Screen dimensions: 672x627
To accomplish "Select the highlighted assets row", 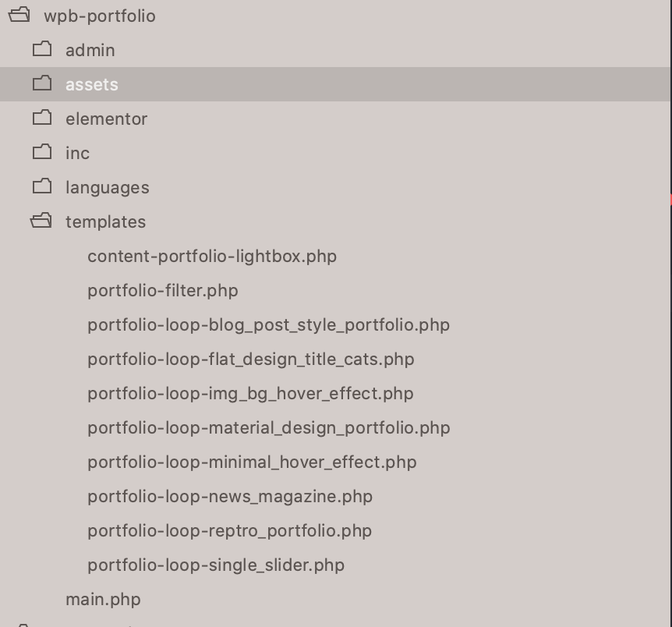I will 335,84.
